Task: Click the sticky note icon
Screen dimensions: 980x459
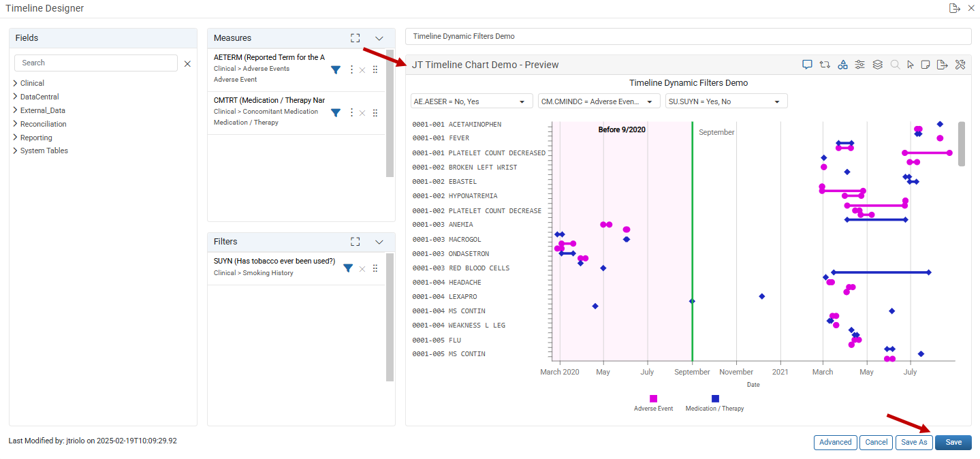Action: click(926, 65)
